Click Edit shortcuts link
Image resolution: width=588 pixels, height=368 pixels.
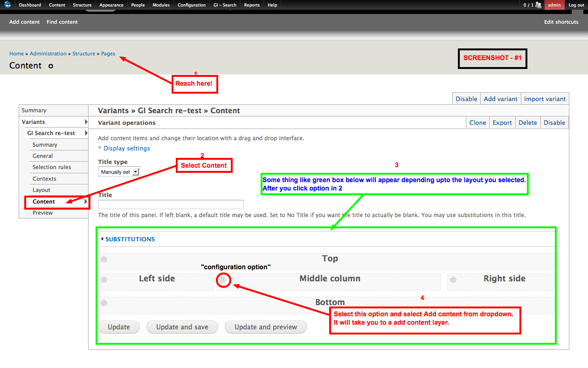561,22
